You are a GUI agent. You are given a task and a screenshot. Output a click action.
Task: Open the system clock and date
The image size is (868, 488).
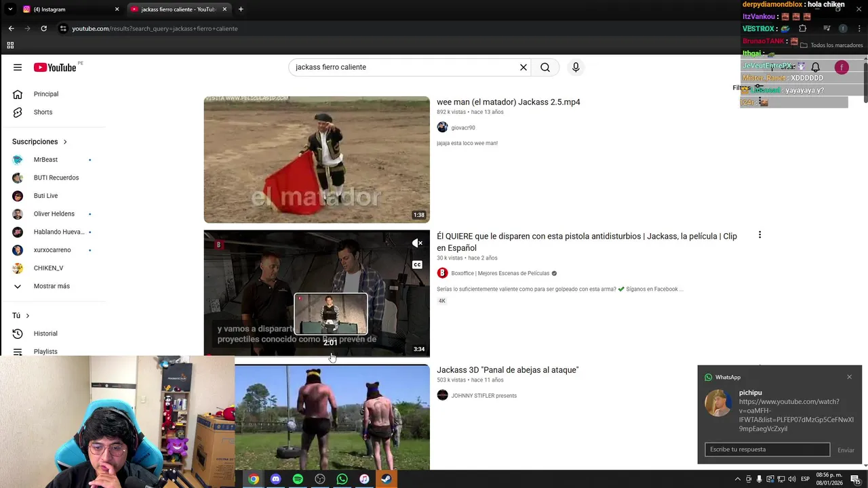pyautogui.click(x=830, y=479)
